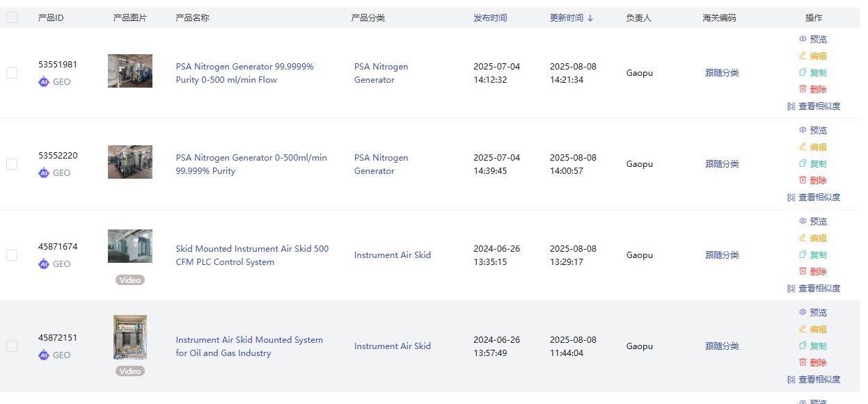The height and width of the screenshot is (404, 868).
Task: Click view similarity icon for product 53551981
Action: pos(791,106)
